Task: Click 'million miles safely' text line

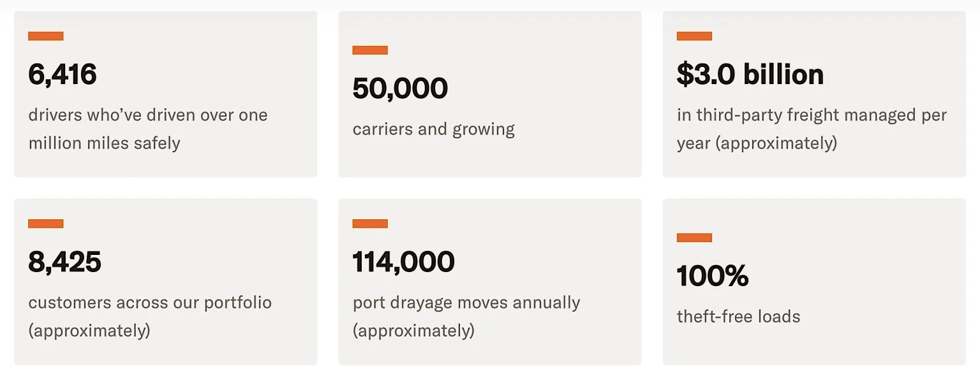Action: [104, 143]
